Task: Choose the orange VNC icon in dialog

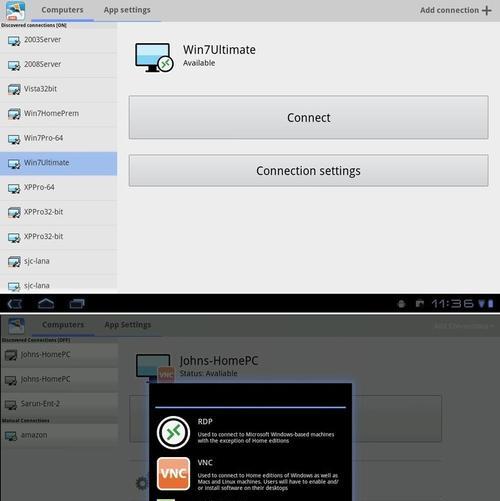Action: tap(173, 474)
